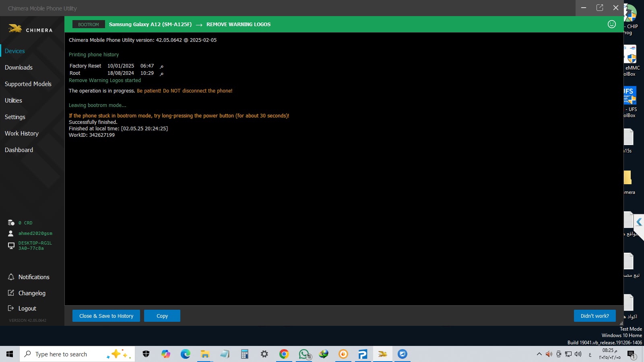Click Close & Save to History button
This screenshot has width=644, height=362.
tap(106, 316)
